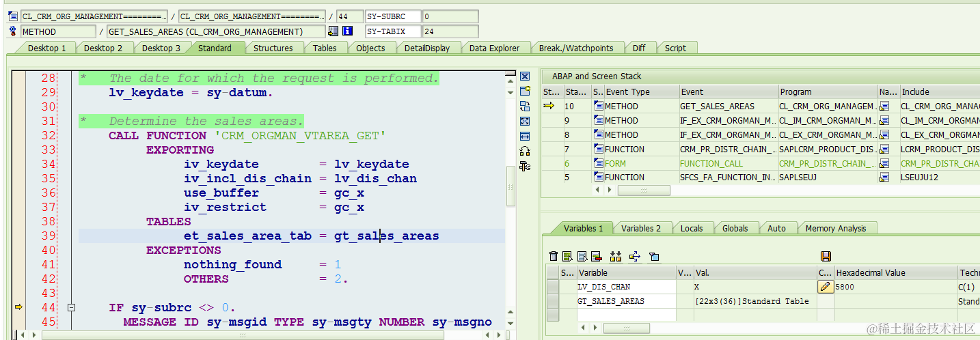Click the source code vertical scrollbar thumb
This screenshot has width=980, height=340.
point(511,186)
